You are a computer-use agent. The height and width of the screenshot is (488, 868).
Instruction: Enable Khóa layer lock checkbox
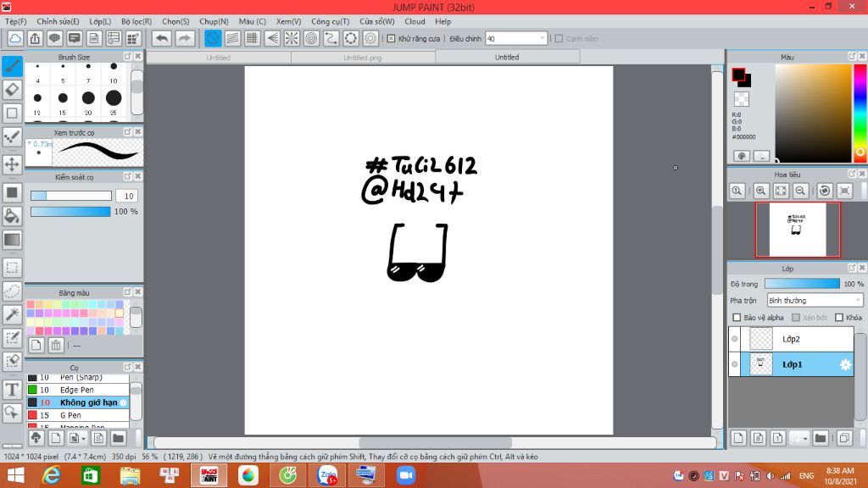(839, 318)
